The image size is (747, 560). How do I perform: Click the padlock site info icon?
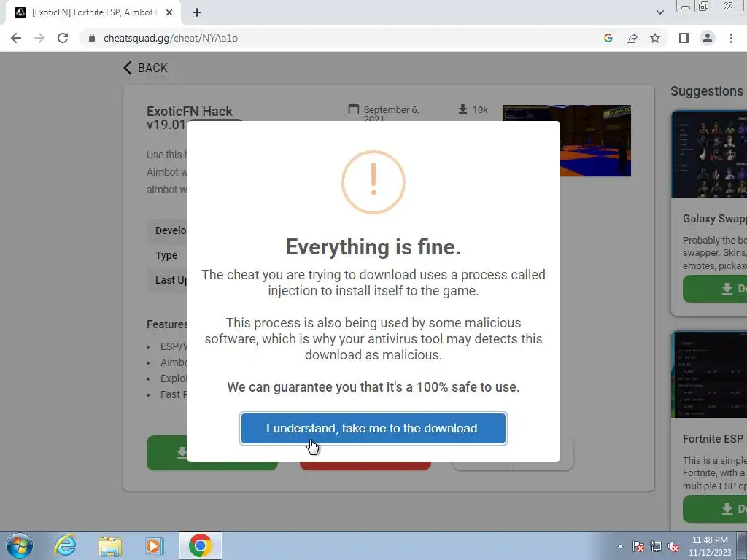pyautogui.click(x=92, y=38)
